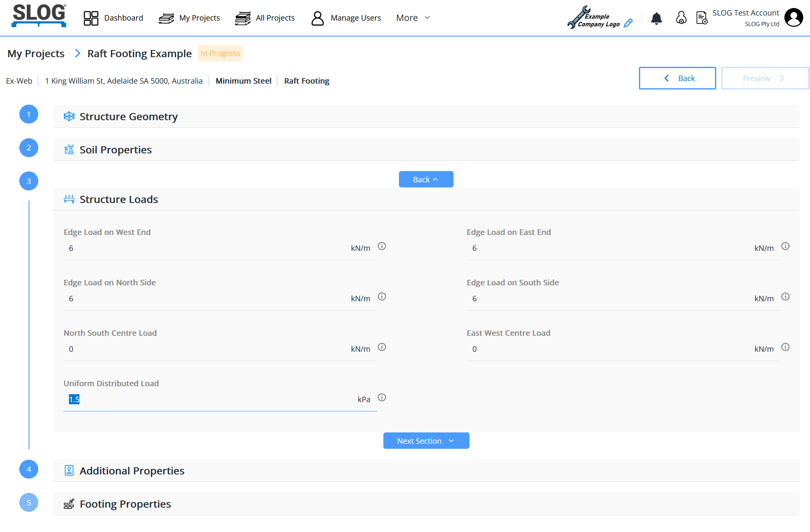The height and width of the screenshot is (532, 810).
Task: Click the SLOG logo
Action: click(39, 16)
